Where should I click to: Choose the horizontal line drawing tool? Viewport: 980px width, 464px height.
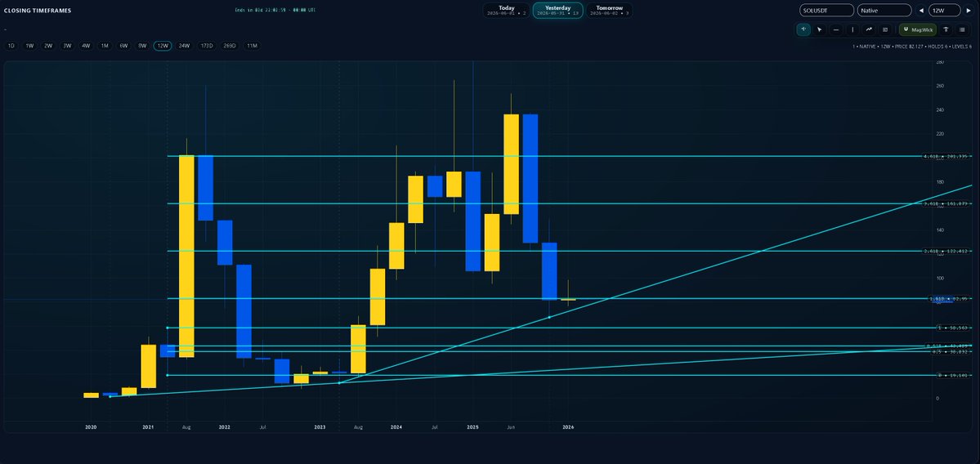pyautogui.click(x=836, y=29)
